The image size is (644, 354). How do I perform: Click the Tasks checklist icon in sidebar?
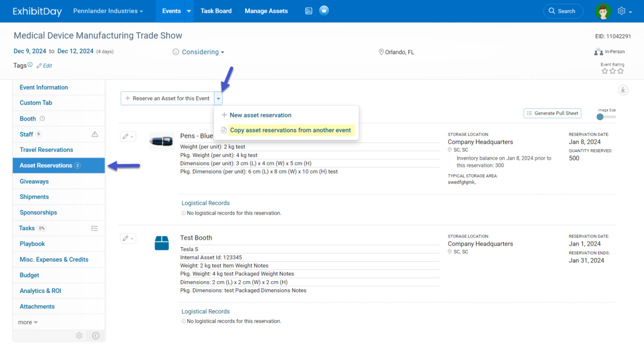coord(94,228)
